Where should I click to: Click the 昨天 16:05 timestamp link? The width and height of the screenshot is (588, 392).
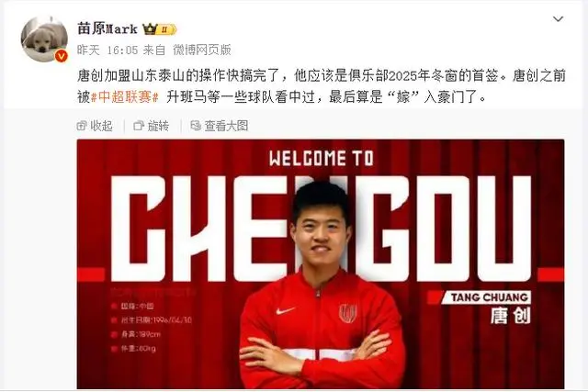tap(107, 50)
